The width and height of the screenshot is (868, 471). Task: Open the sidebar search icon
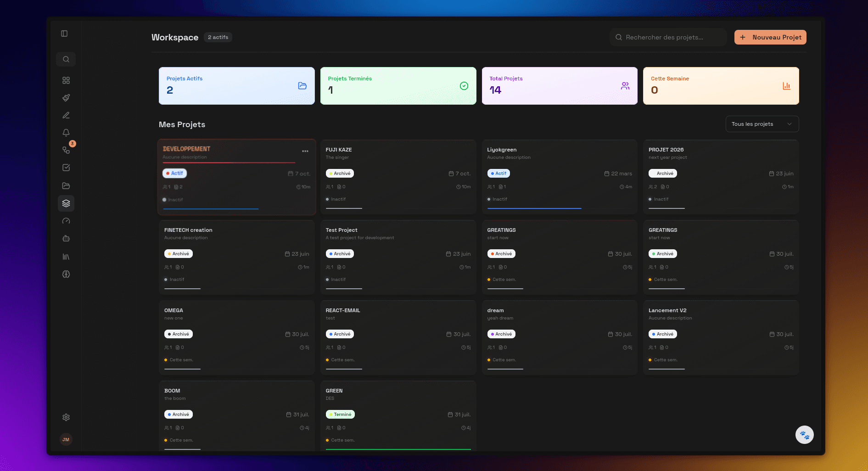click(66, 59)
